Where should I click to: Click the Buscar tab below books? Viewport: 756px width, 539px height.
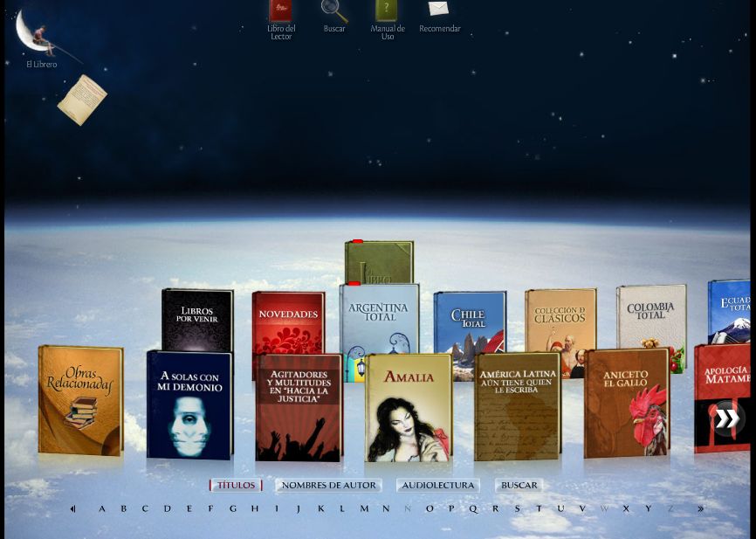[x=519, y=485]
